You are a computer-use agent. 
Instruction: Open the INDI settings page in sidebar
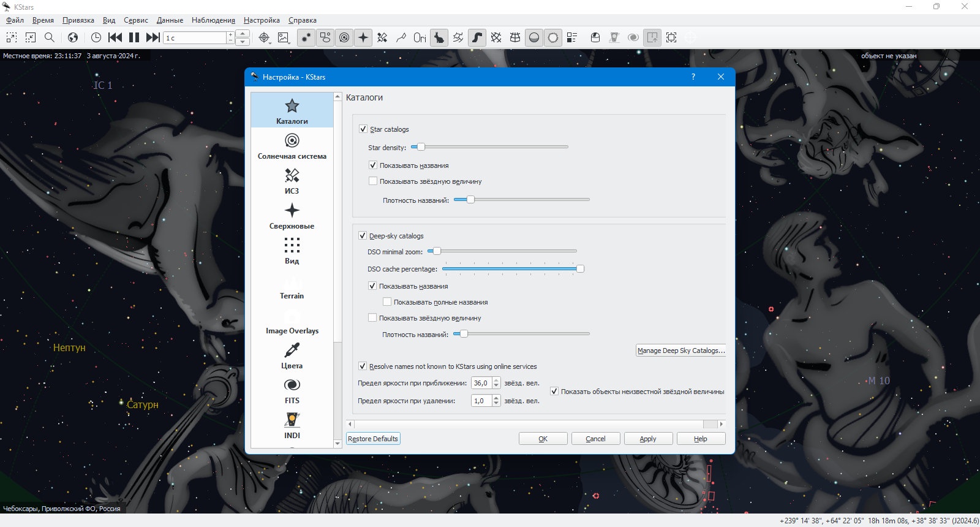pos(292,426)
